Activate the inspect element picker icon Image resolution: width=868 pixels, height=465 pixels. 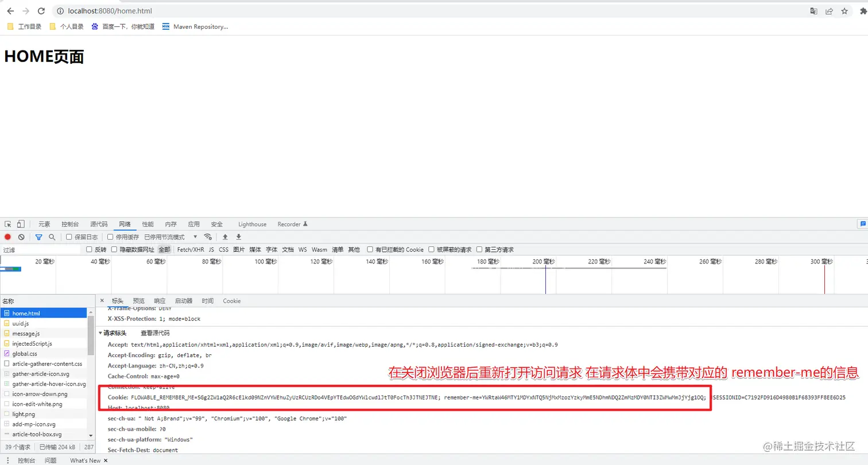[x=8, y=224]
